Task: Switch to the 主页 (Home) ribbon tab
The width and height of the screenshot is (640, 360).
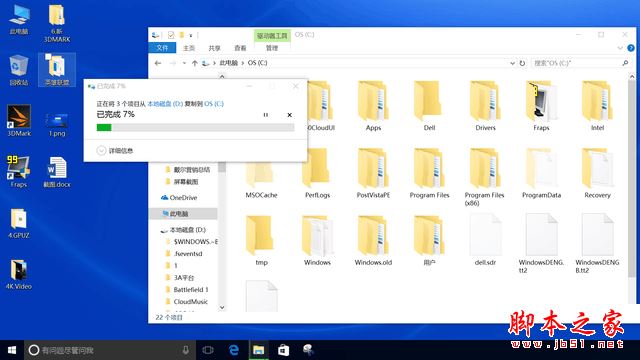Action: (x=189, y=48)
